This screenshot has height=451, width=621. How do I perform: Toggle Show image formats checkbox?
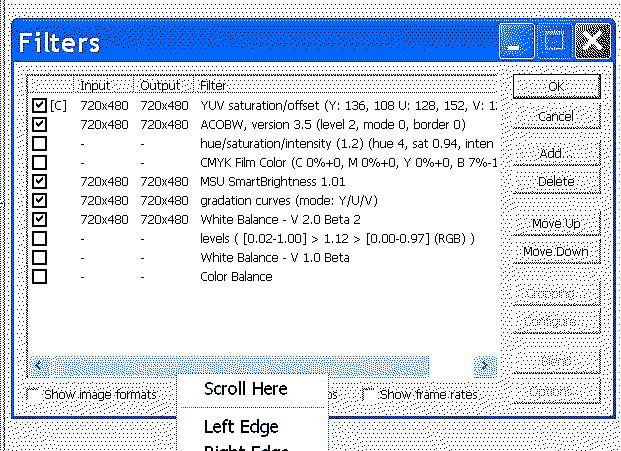33,394
